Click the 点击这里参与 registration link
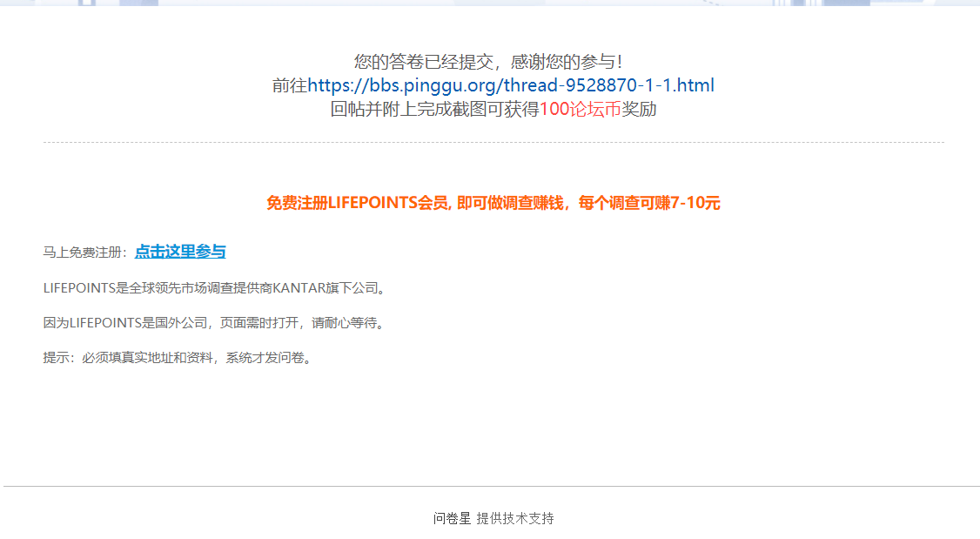Viewport: 980px width, 539px height. point(180,252)
